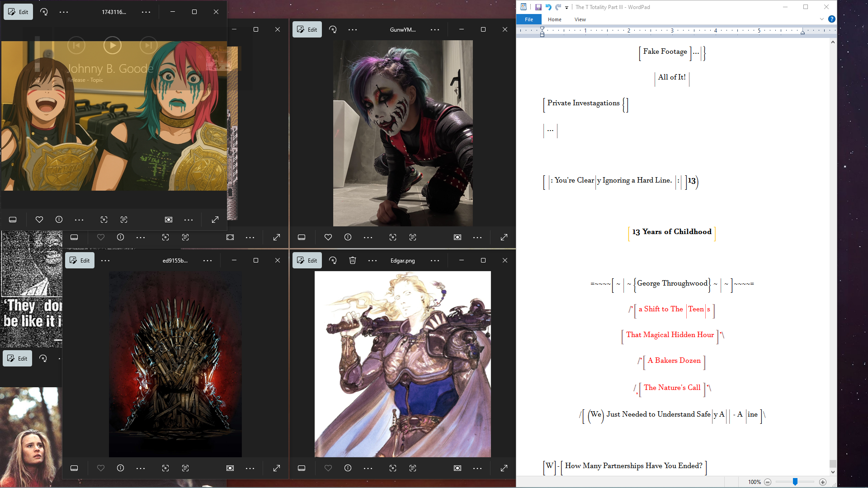Zoom in with the plus button in WordPad

(x=823, y=482)
